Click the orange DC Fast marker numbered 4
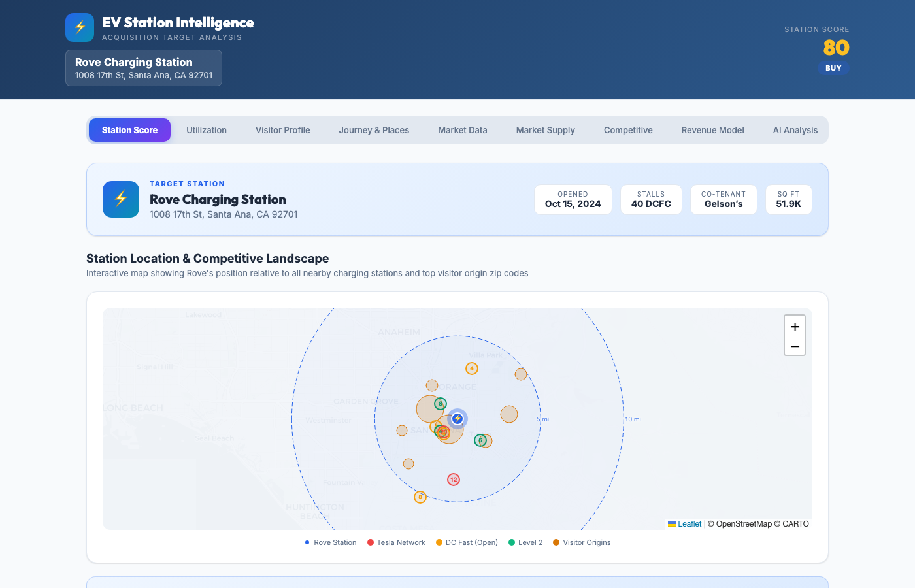Image resolution: width=915 pixels, height=588 pixels. (472, 368)
